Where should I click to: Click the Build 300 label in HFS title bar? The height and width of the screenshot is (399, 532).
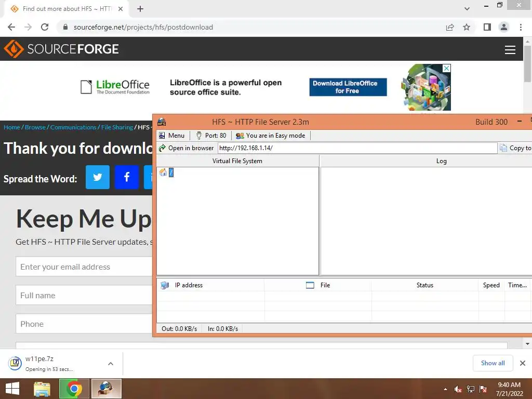pyautogui.click(x=491, y=122)
